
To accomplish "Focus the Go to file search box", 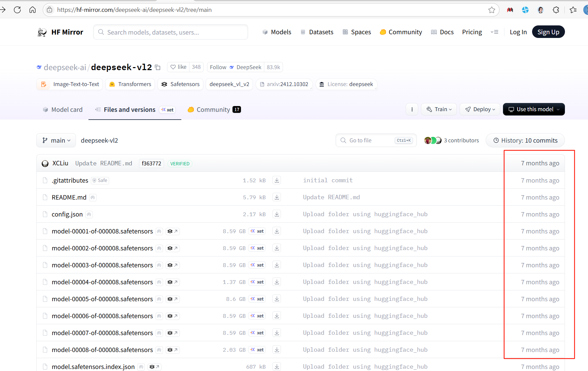I will [x=376, y=140].
